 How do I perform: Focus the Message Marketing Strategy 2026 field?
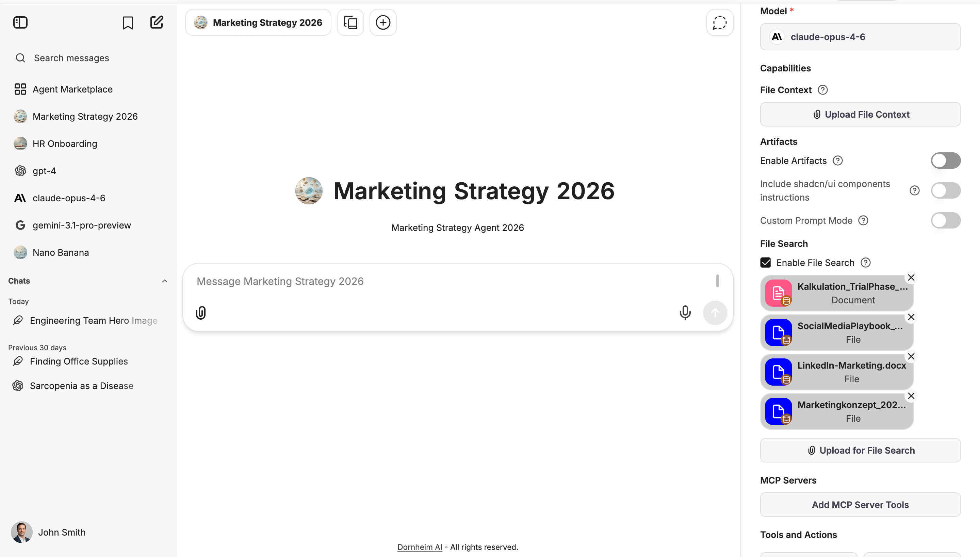(x=452, y=281)
